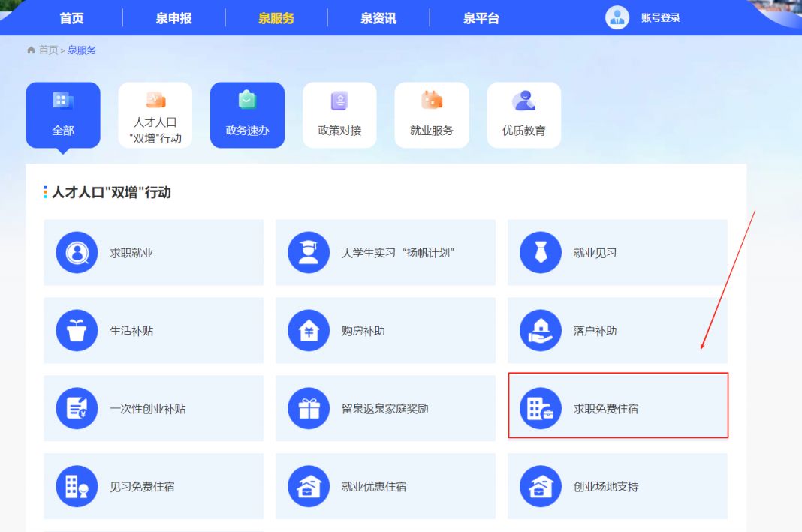
Task: Click the 首页 breadcrumb link
Action: point(48,50)
